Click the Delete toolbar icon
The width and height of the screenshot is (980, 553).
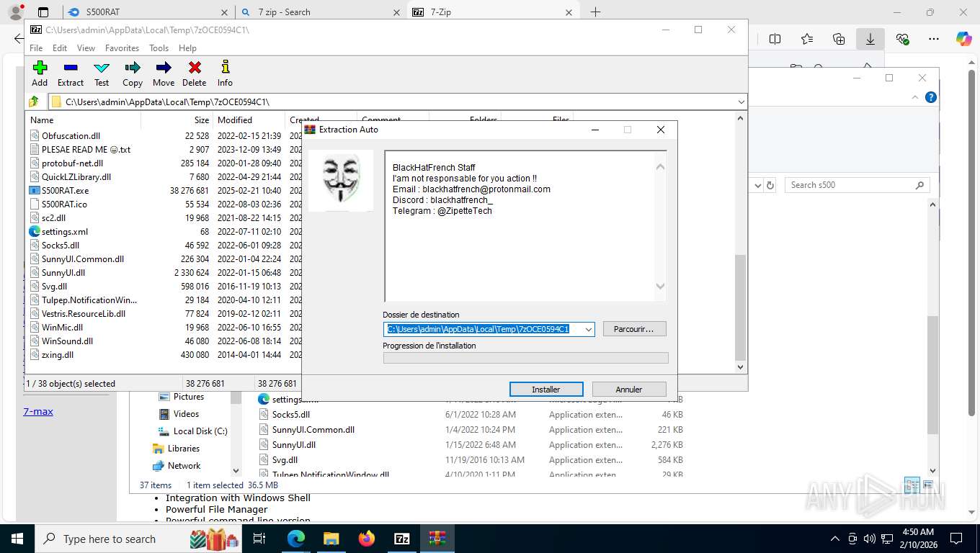(x=195, y=73)
